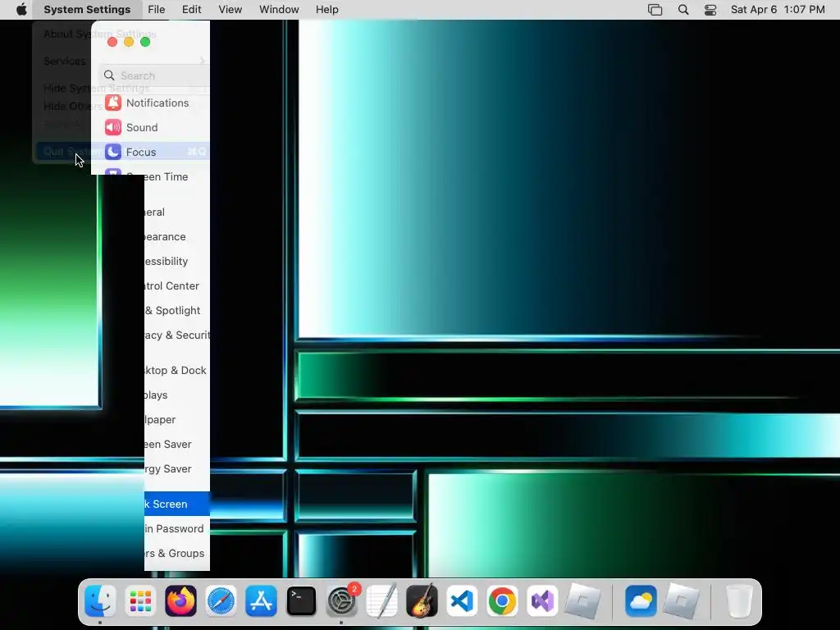
Task: Open the Wallpaper sidebar row
Action: coord(177,419)
